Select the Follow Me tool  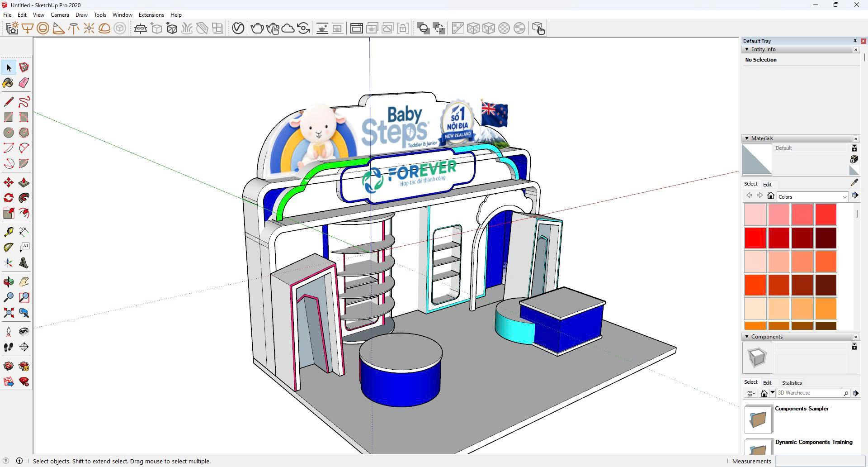[24, 198]
